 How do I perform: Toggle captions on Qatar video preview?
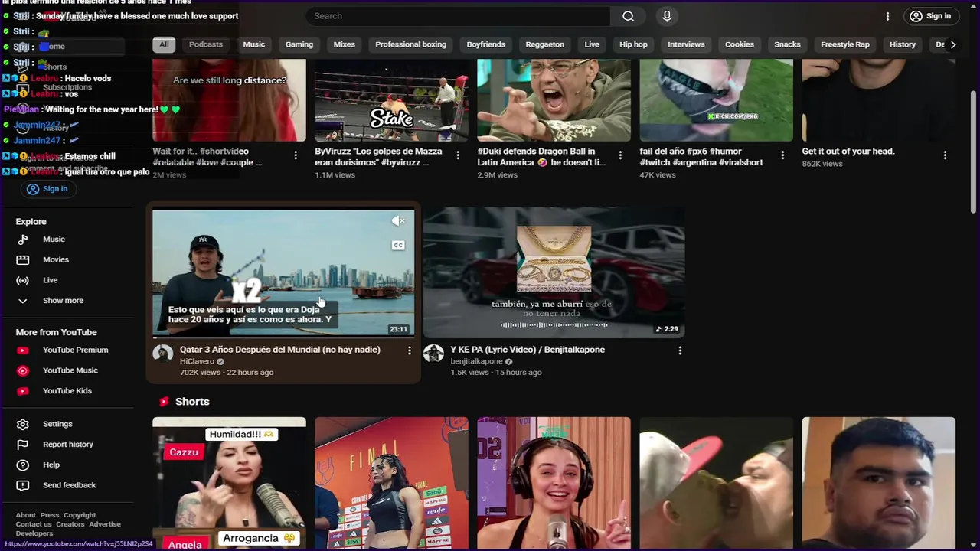[398, 246]
